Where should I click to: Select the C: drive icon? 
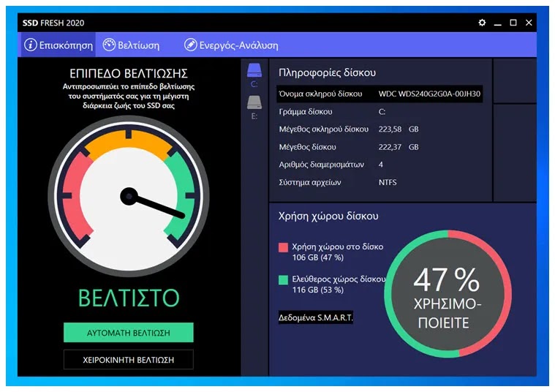pos(254,70)
